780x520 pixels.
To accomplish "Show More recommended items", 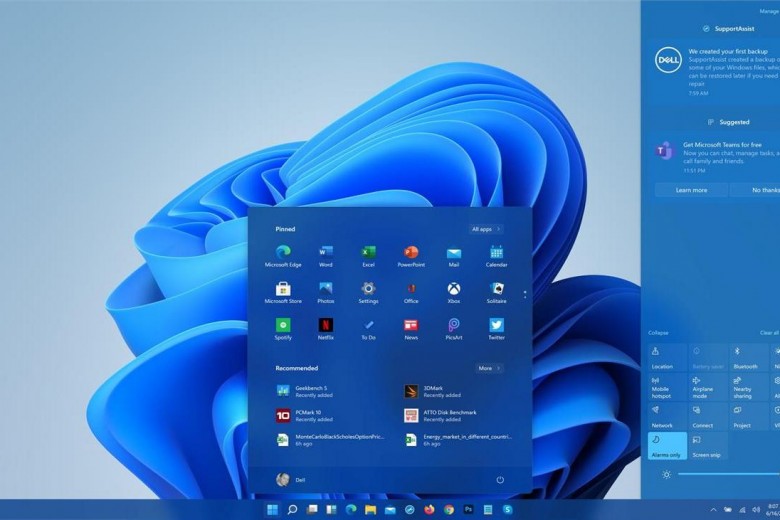I will pyautogui.click(x=489, y=368).
